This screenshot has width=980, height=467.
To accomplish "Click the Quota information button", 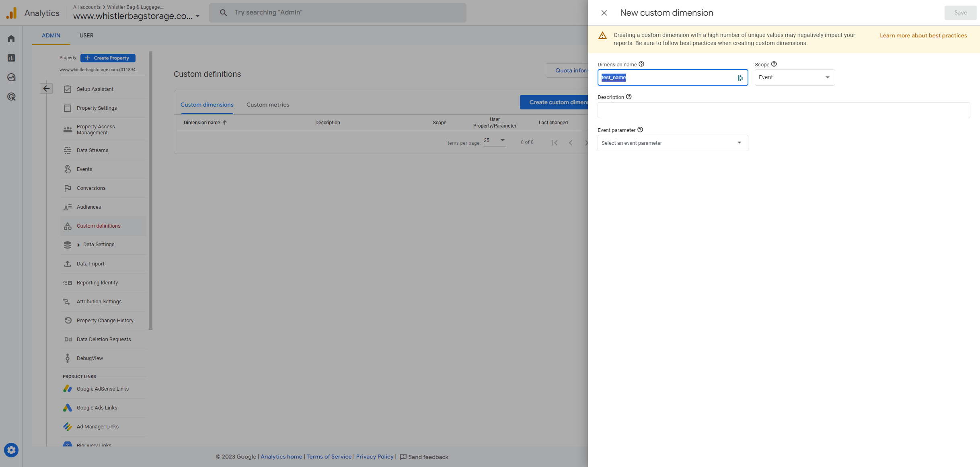I will 567,70.
